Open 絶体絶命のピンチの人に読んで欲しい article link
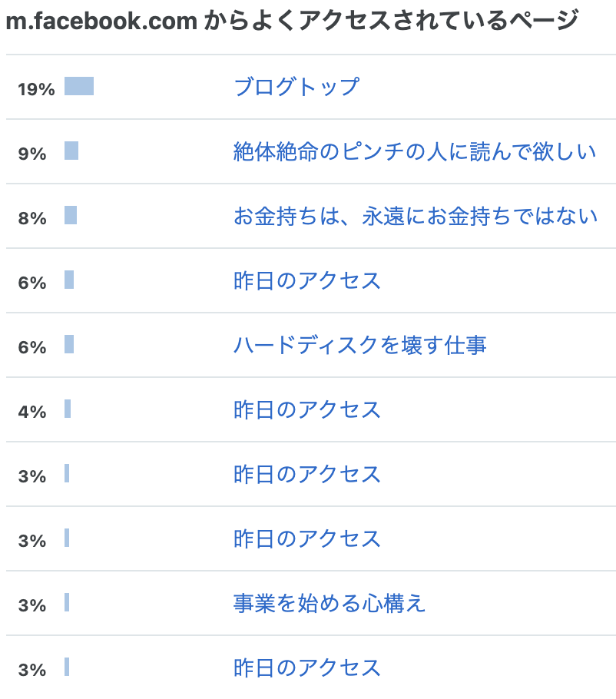The image size is (616, 699). pos(415,151)
